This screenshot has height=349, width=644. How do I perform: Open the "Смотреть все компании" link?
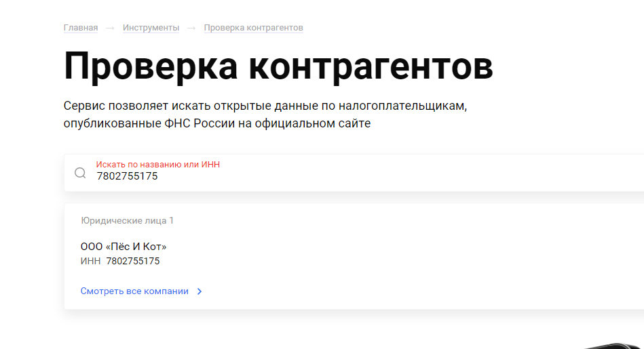[134, 291]
